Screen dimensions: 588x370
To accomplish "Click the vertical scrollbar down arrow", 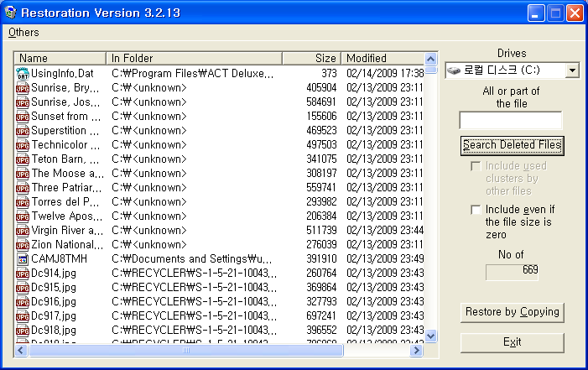I will [x=431, y=336].
